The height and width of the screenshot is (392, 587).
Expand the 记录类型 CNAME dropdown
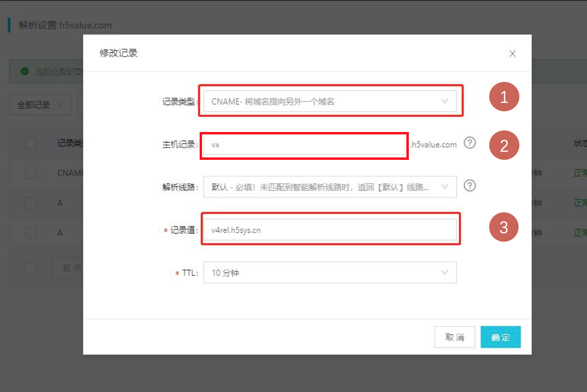pyautogui.click(x=330, y=101)
